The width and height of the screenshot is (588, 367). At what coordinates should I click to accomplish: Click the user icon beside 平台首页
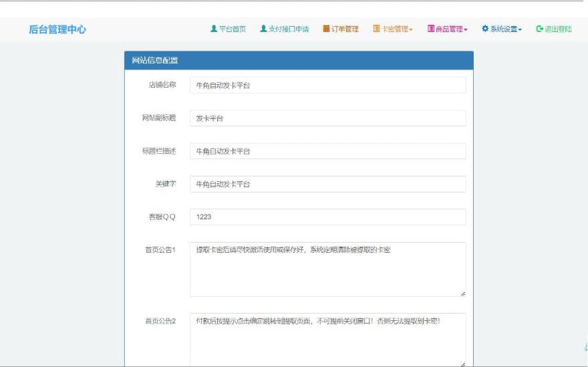click(x=214, y=29)
